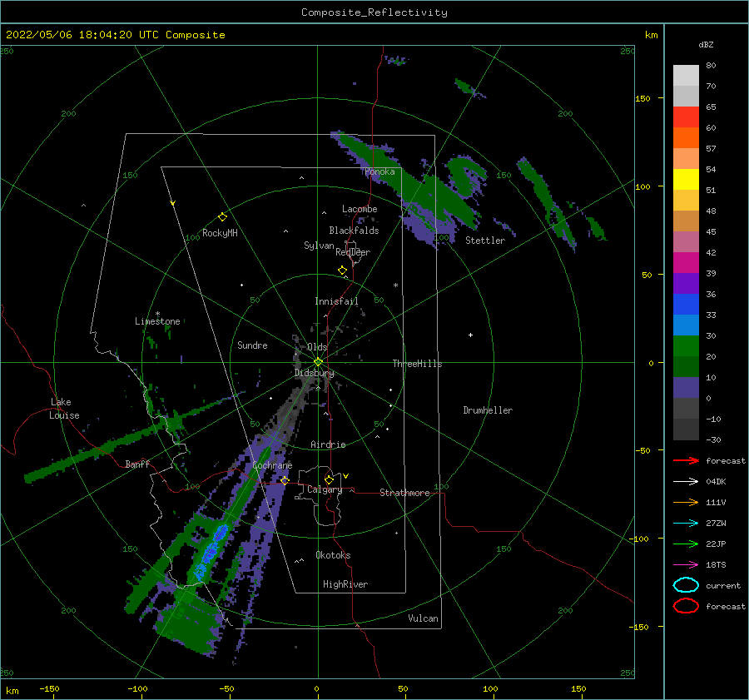
Task: Click the Vulcan town label
Action: [423, 618]
